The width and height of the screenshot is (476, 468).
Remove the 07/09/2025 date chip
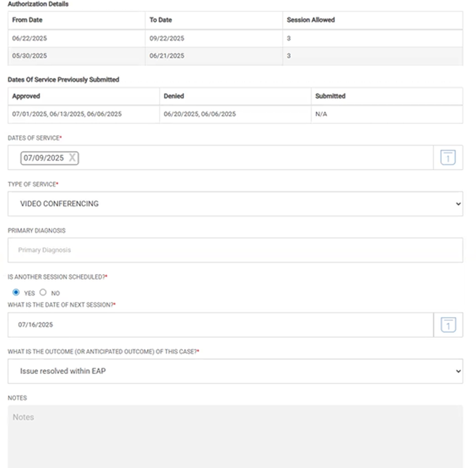(x=72, y=158)
